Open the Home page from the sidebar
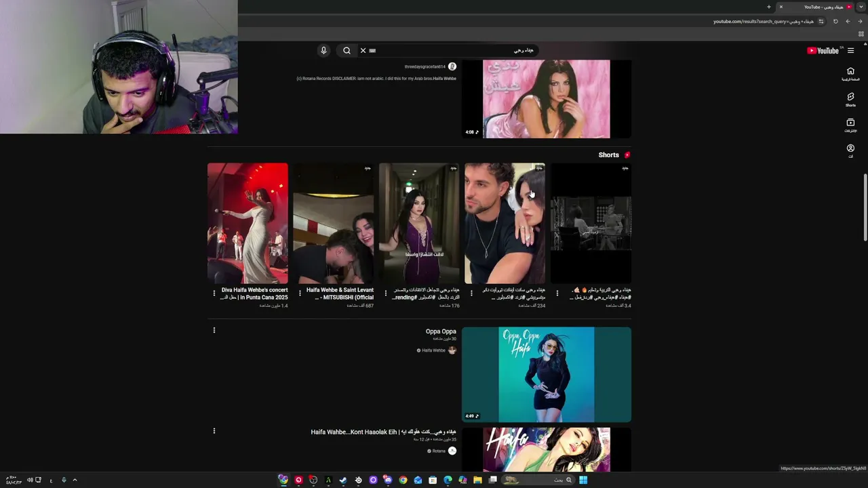This screenshot has height=488, width=868. click(850, 74)
